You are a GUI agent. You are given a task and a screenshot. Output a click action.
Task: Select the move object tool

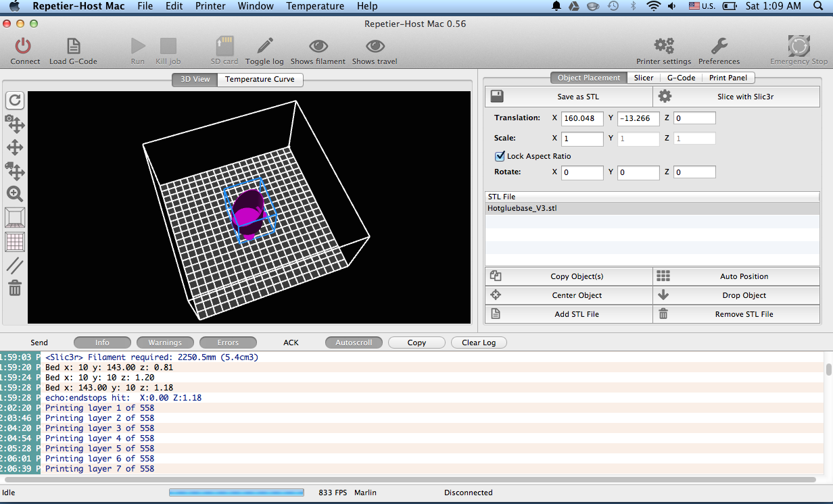(15, 170)
